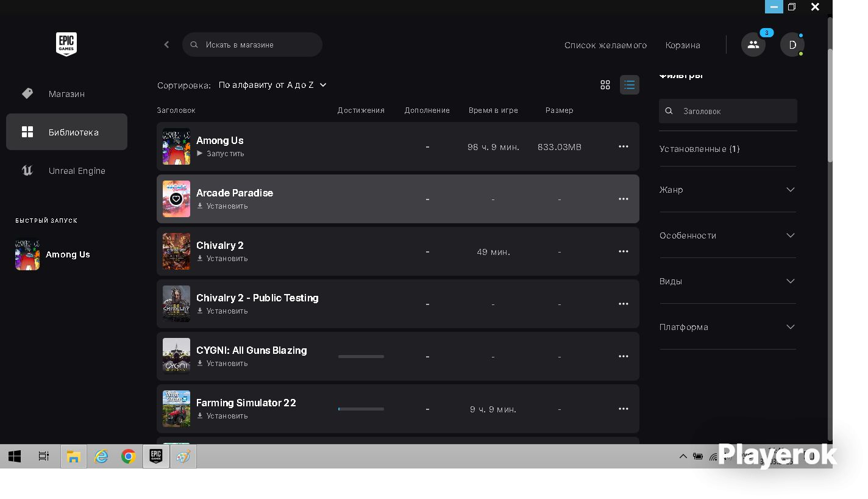Click Установить under CYGNI: All Guns Blazing

tap(222, 364)
